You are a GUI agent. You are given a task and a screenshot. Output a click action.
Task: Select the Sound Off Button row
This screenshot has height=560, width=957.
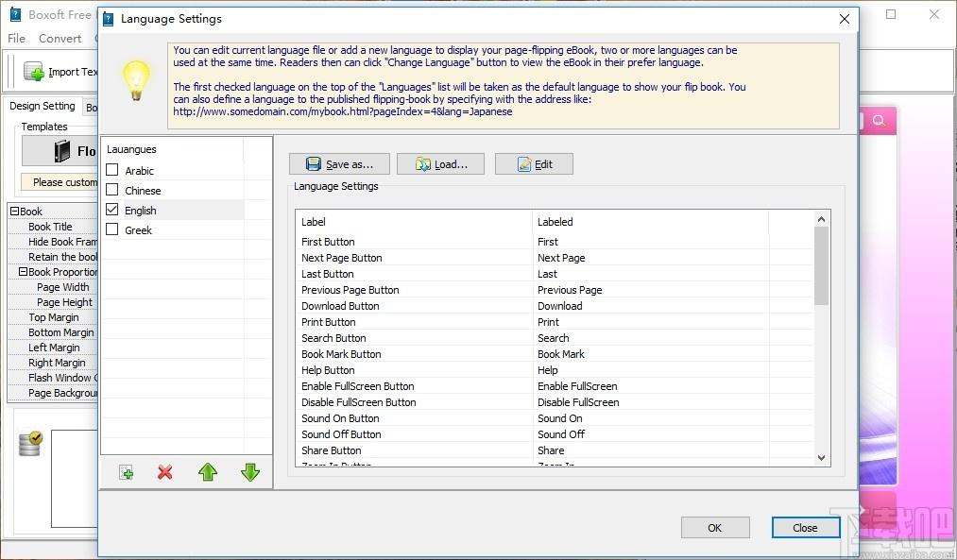(555, 434)
